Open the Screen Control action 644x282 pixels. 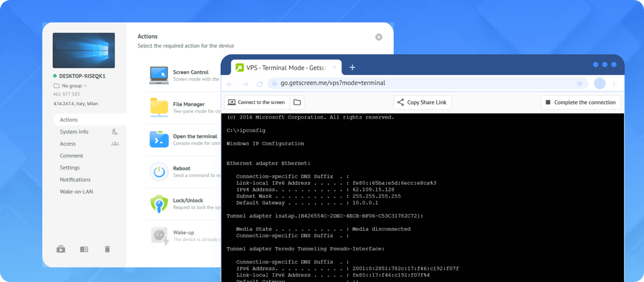[159, 73]
